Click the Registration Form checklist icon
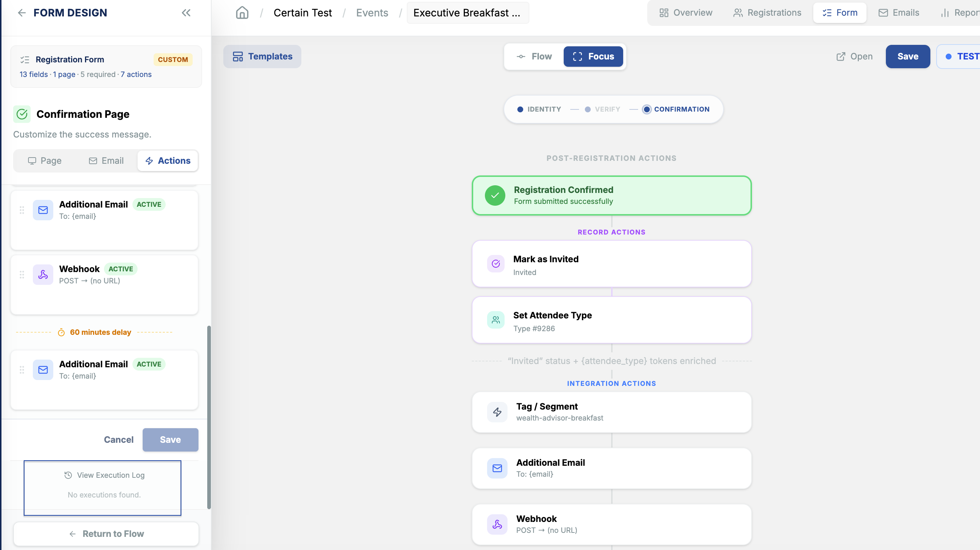Viewport: 980px width, 550px height. click(25, 59)
